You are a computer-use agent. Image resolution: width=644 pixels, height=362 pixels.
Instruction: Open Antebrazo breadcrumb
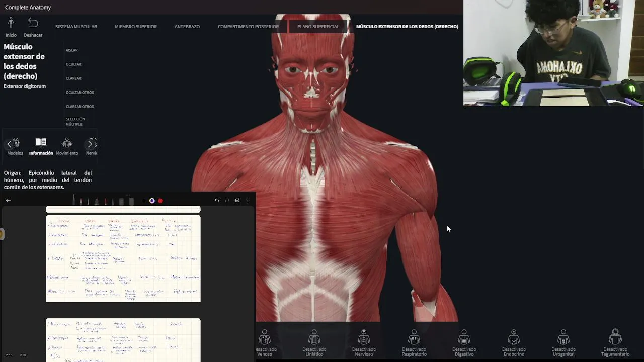(187, 27)
